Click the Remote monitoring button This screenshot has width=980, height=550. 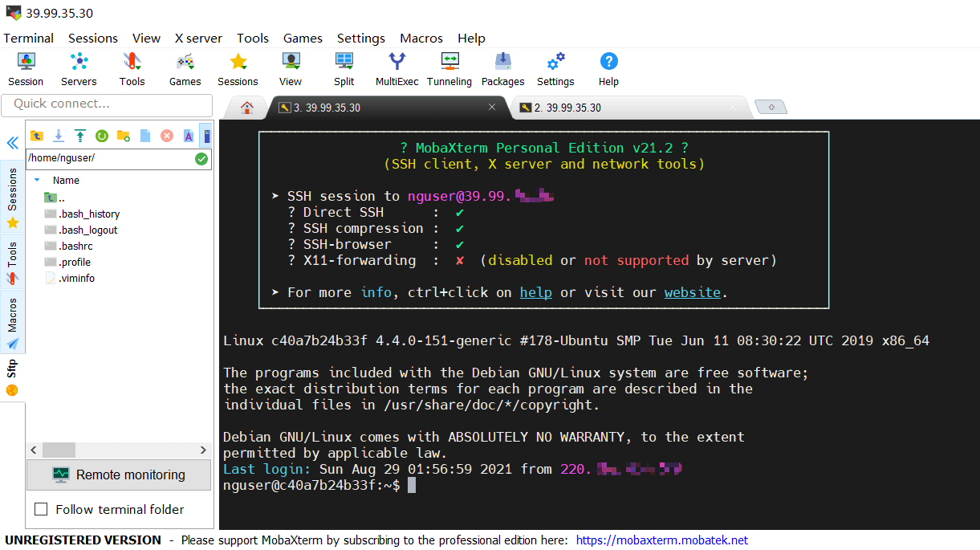tap(119, 475)
